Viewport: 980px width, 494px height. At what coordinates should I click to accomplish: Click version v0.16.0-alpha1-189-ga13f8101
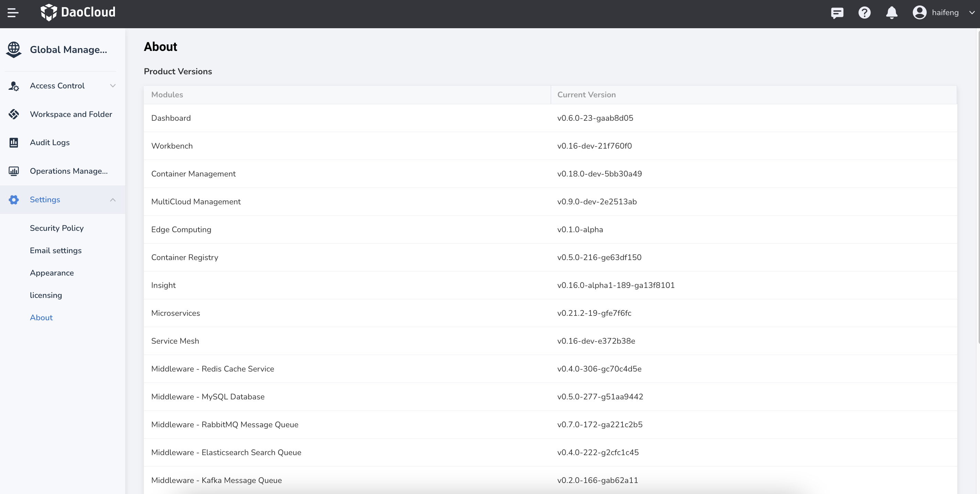click(616, 285)
